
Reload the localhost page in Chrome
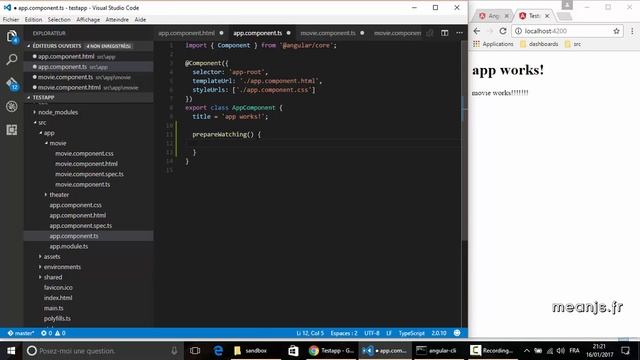click(503, 31)
